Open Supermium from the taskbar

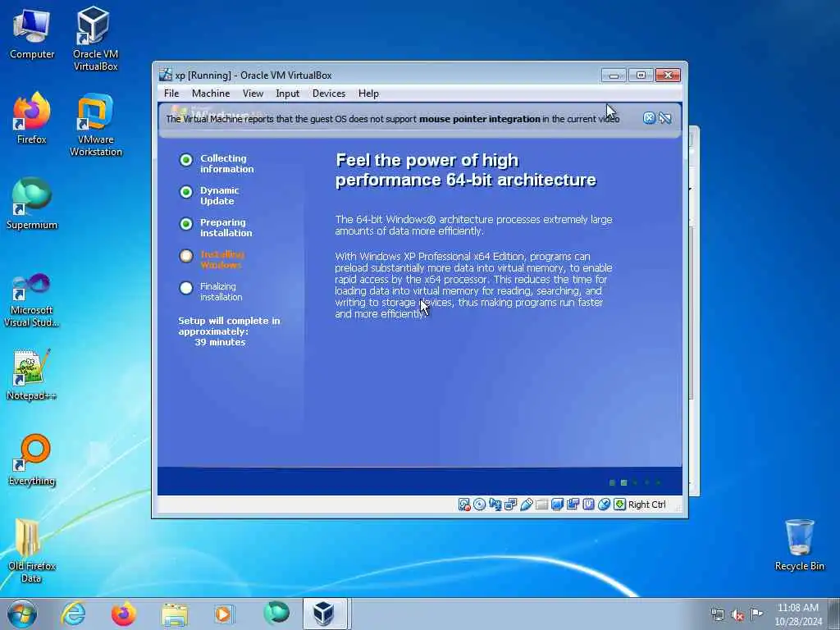click(276, 614)
